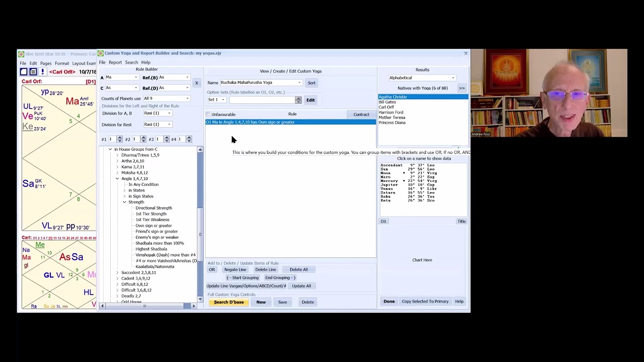The image size is (644, 362).
Task: Open the Division for Rest dropdown
Action: 157,124
